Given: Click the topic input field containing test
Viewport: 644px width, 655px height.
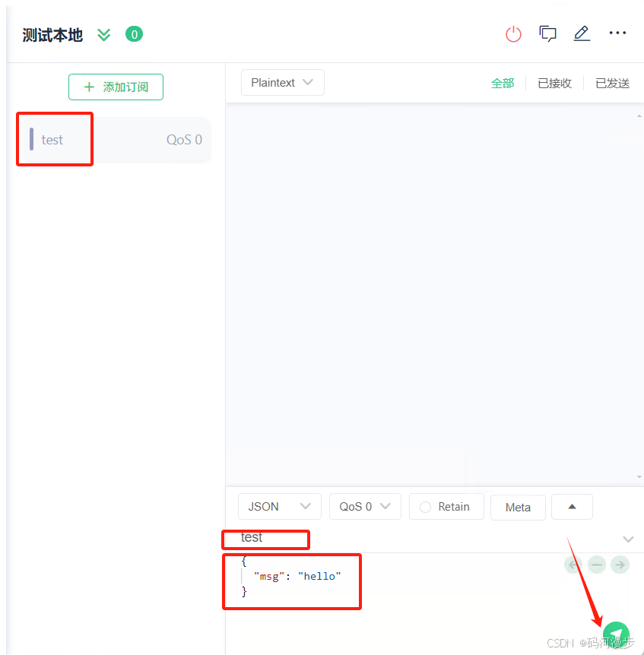Looking at the screenshot, I should click(422, 538).
